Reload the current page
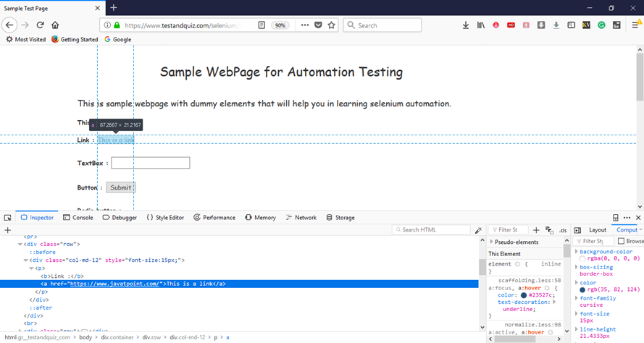644x343 pixels. (40, 25)
